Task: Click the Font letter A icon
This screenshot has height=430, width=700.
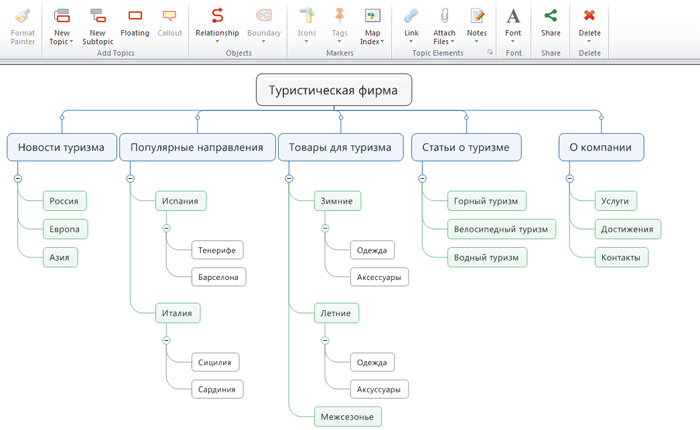Action: pyautogui.click(x=513, y=17)
